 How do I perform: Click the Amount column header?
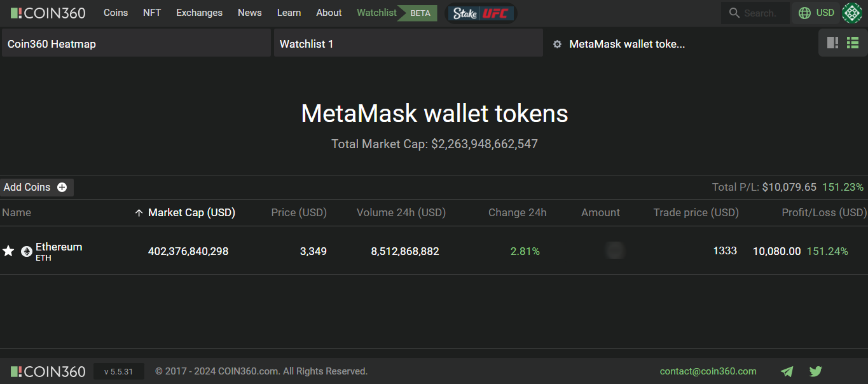(600, 212)
